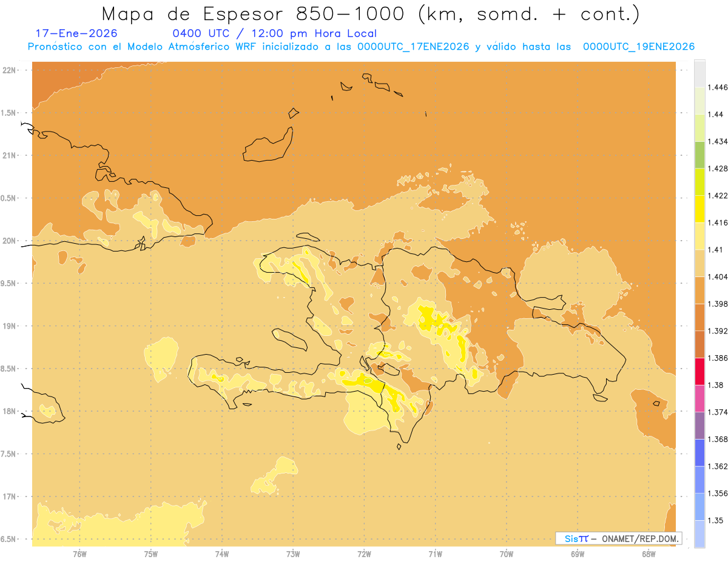Click the legend value '1.41'
Viewport: 728px width, 562px height.
pyautogui.click(x=716, y=249)
